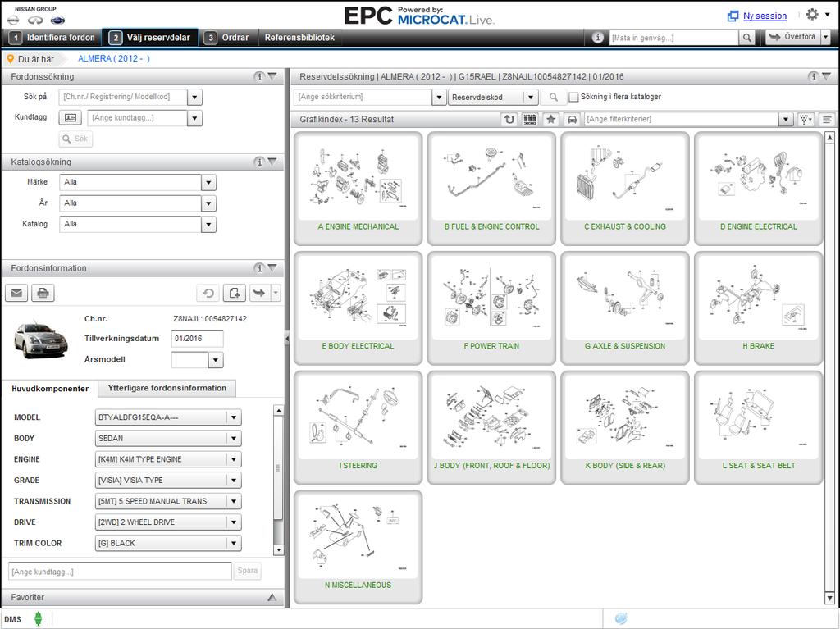The height and width of the screenshot is (629, 840).
Task: Click the vehicle filter car icon
Action: [572, 119]
